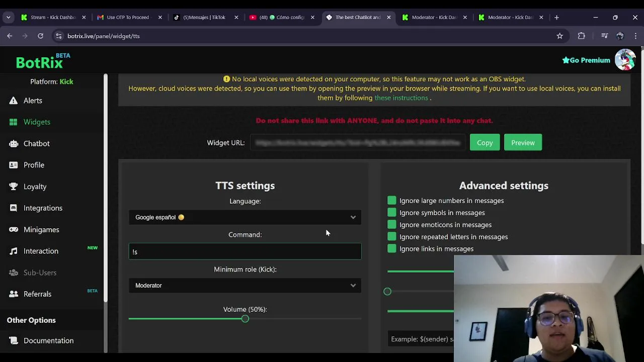Click the Widgets grid icon in sidebar
The height and width of the screenshot is (362, 644).
coord(13,122)
